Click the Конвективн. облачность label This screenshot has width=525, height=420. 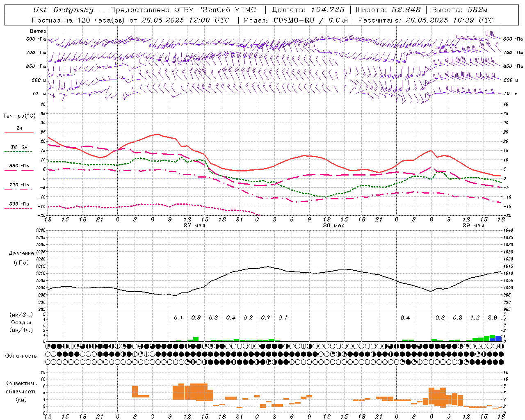pos(21,387)
